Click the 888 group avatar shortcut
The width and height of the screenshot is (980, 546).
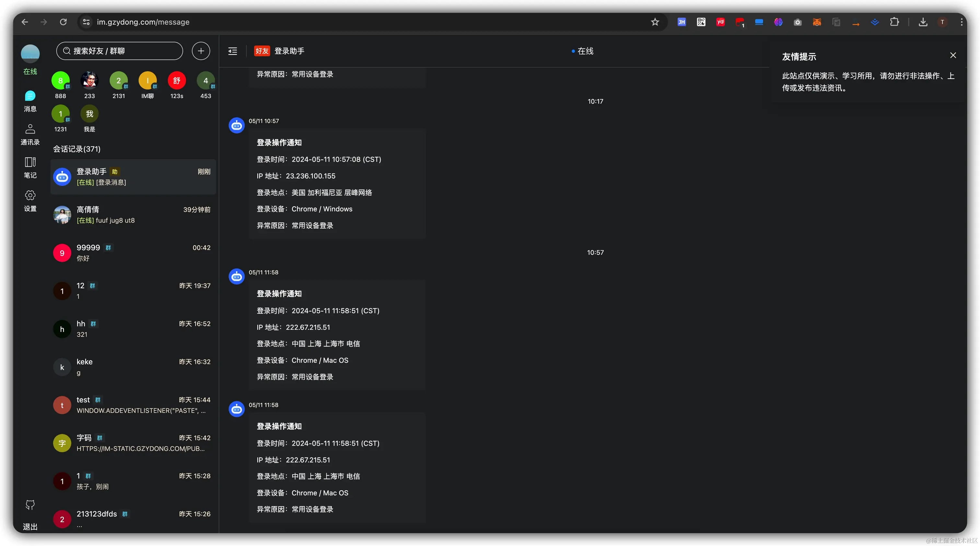tap(61, 81)
